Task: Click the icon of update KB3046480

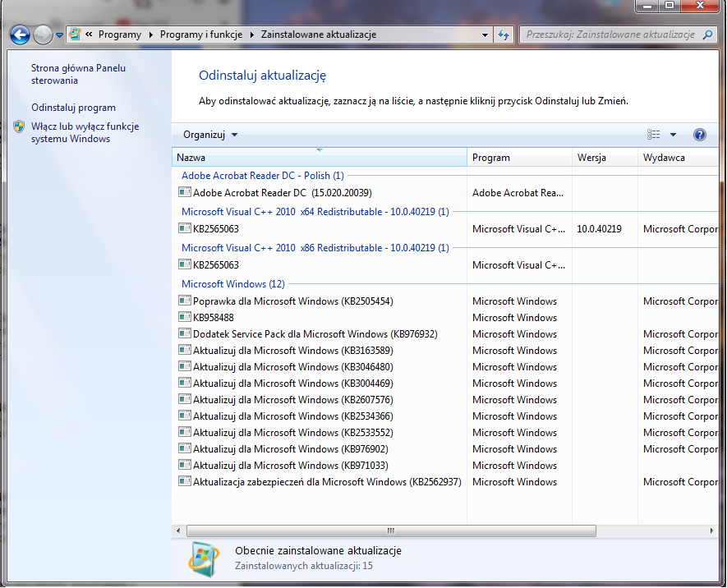Action: click(x=185, y=366)
